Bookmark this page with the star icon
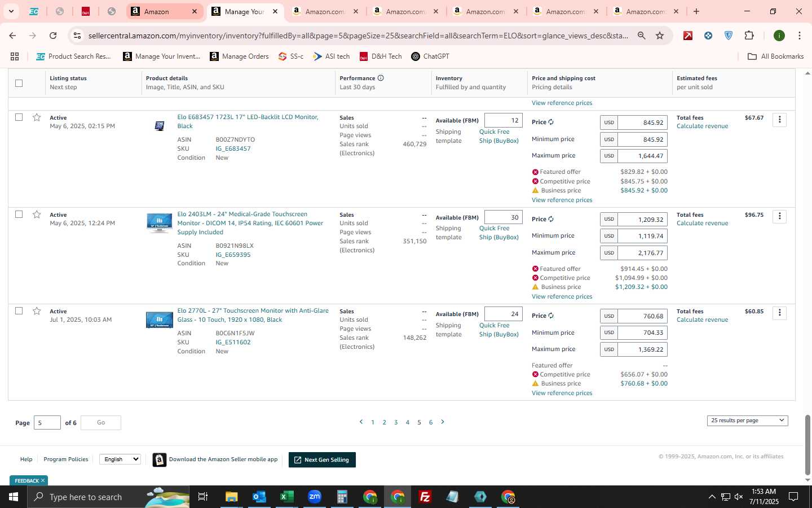Screen dimensions: 812x508 coord(660,36)
